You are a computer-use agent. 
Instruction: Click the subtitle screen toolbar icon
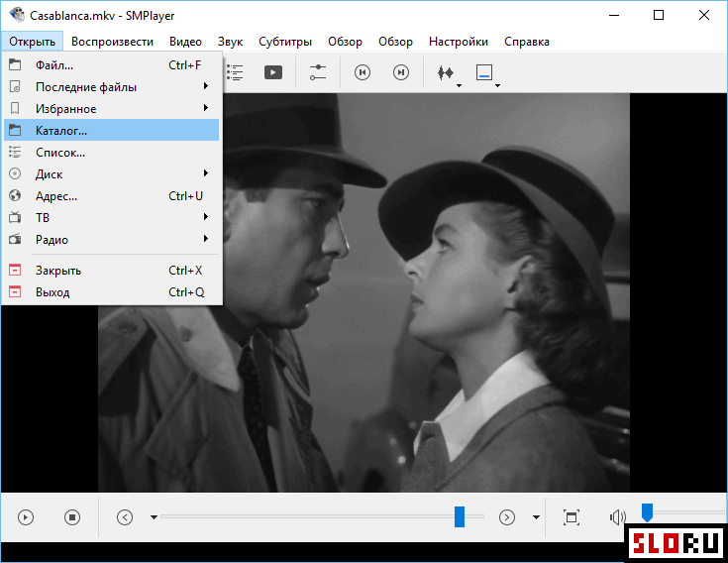484,72
